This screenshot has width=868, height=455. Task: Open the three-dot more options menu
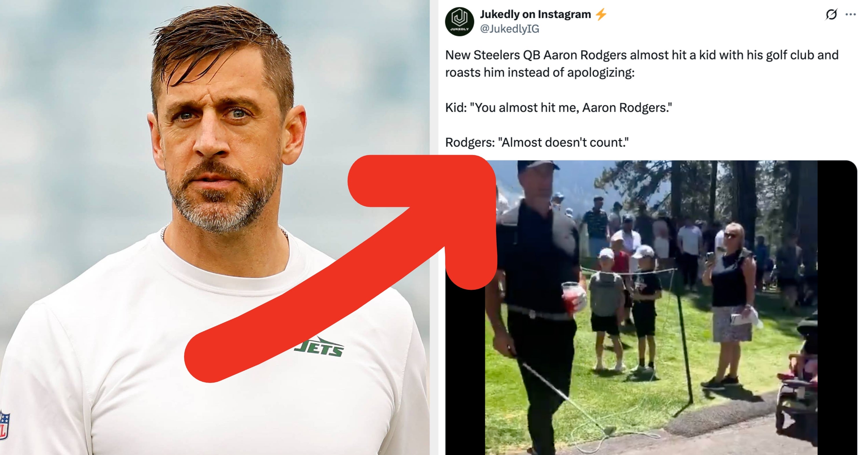[851, 14]
